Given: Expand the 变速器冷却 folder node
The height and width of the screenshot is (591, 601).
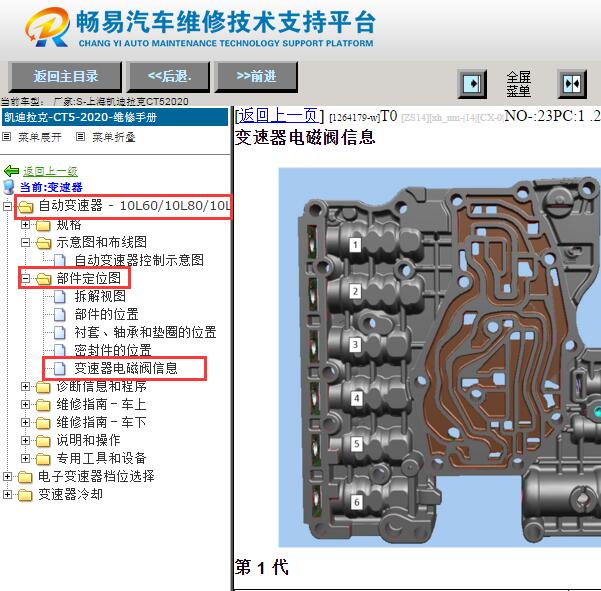Looking at the screenshot, I should click(x=7, y=494).
